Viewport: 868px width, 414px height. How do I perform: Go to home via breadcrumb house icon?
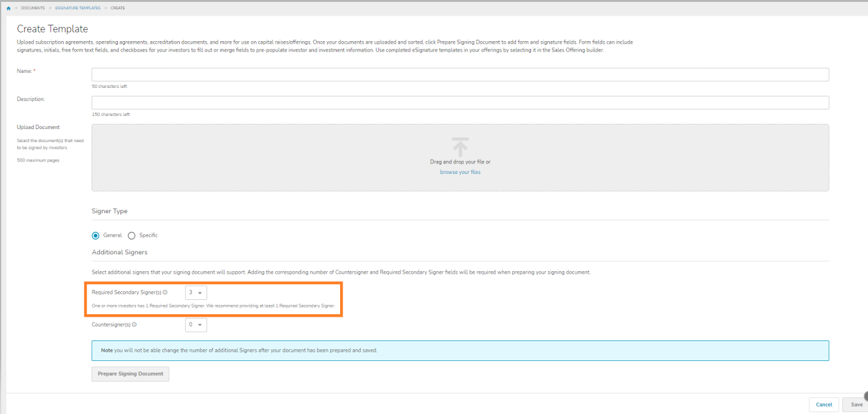click(9, 8)
